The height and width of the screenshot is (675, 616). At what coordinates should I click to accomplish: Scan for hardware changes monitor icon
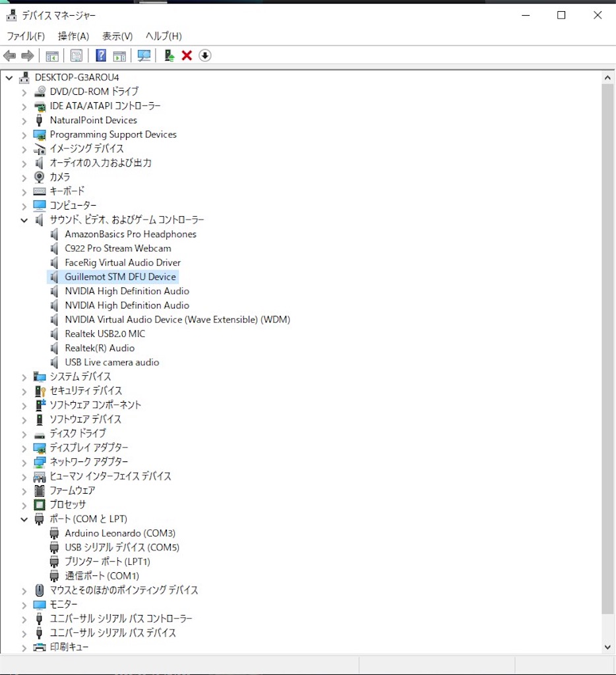144,55
